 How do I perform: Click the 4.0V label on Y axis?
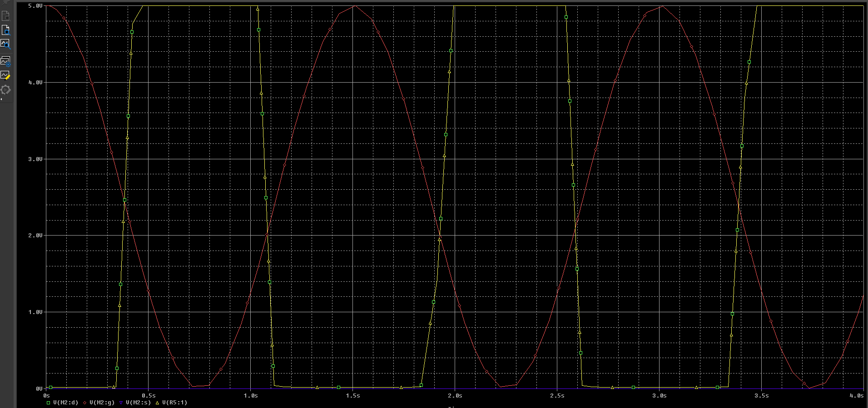click(x=35, y=83)
